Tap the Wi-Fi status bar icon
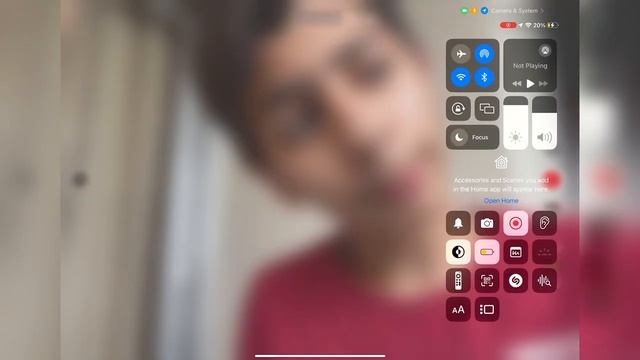Viewport: 640px width, 360px height. click(x=528, y=25)
